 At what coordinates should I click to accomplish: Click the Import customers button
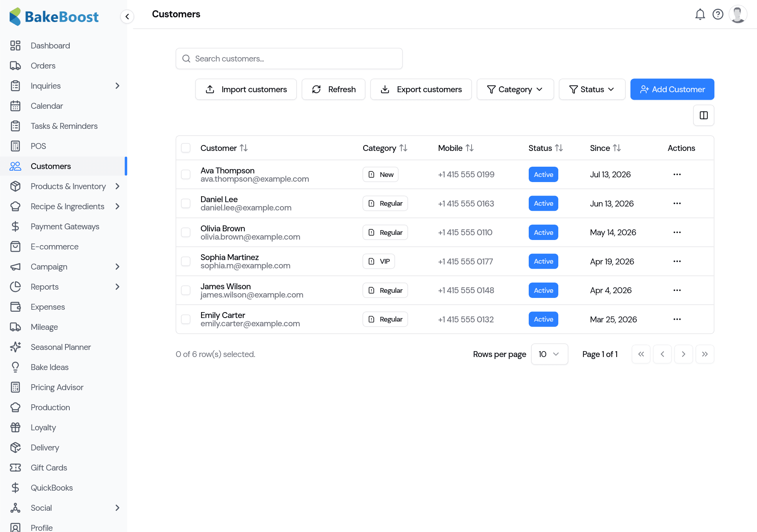tap(246, 89)
